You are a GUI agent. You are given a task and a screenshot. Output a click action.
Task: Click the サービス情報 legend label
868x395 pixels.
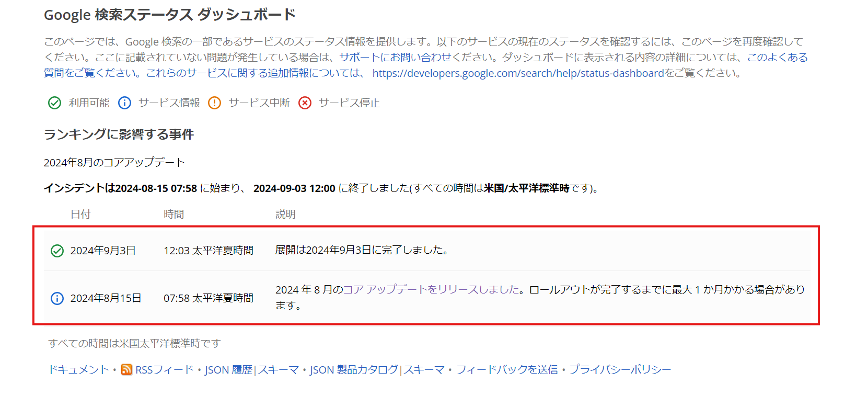pos(169,103)
